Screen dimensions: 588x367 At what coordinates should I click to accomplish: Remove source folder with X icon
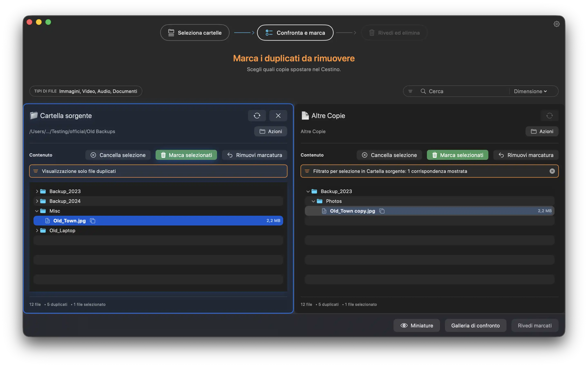coord(278,116)
